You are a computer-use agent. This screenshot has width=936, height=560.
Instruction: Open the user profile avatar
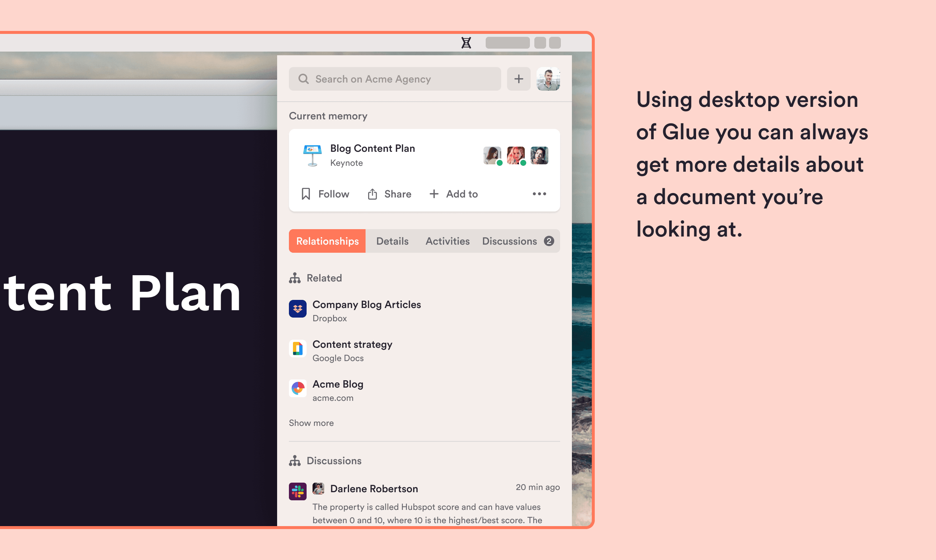[548, 79]
